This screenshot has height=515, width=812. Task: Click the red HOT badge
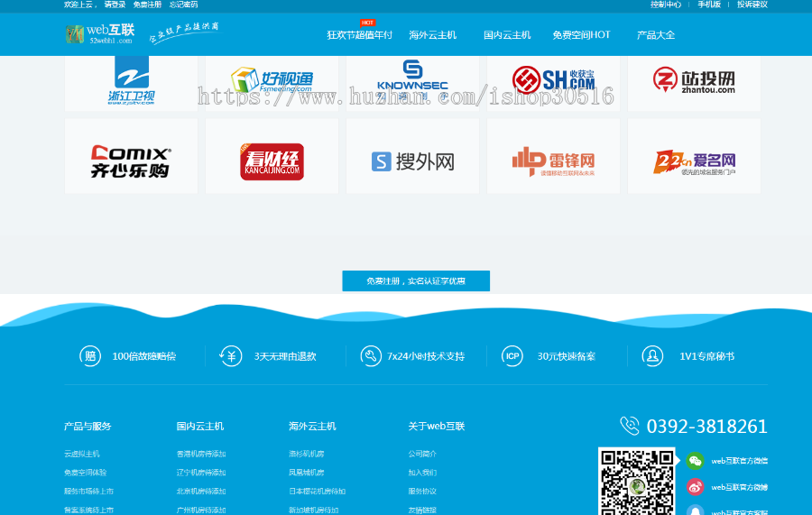tap(367, 23)
